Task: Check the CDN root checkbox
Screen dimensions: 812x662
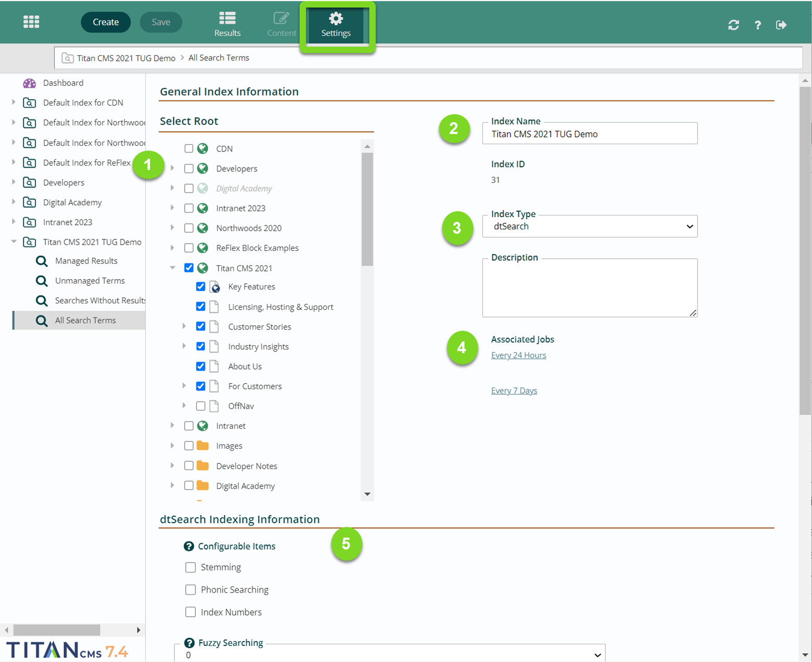Action: pos(189,148)
